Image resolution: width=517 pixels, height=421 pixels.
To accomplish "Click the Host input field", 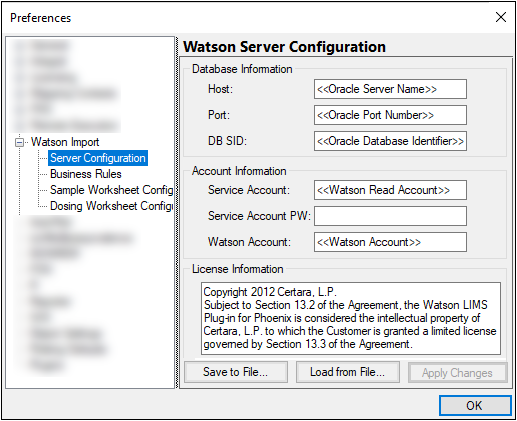I will point(390,89).
